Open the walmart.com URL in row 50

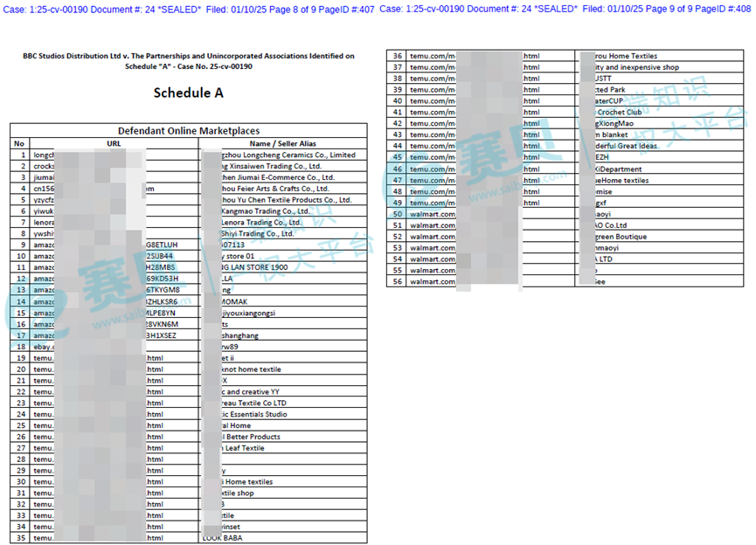pos(433,214)
